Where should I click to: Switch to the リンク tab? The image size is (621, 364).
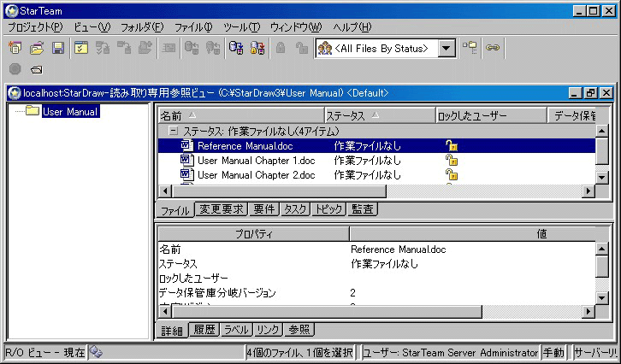tap(268, 330)
